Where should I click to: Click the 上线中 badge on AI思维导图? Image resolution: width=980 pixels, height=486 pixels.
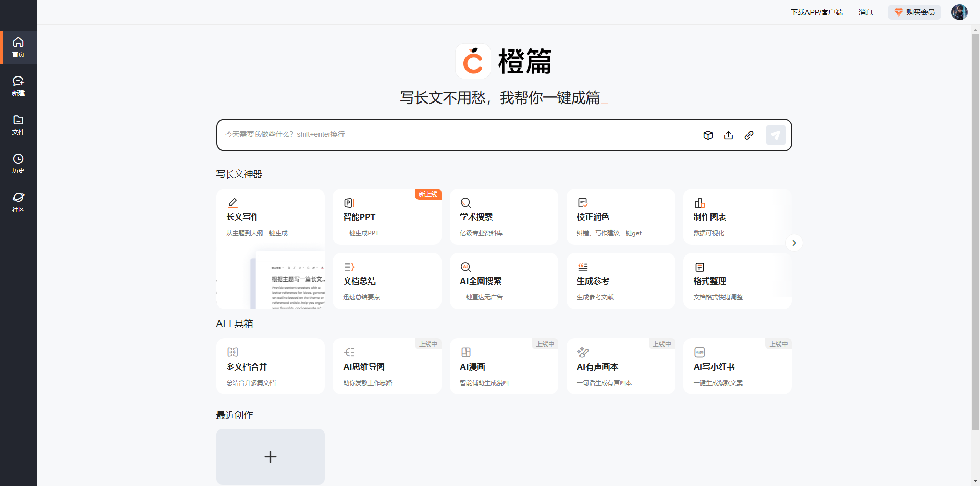tap(428, 344)
